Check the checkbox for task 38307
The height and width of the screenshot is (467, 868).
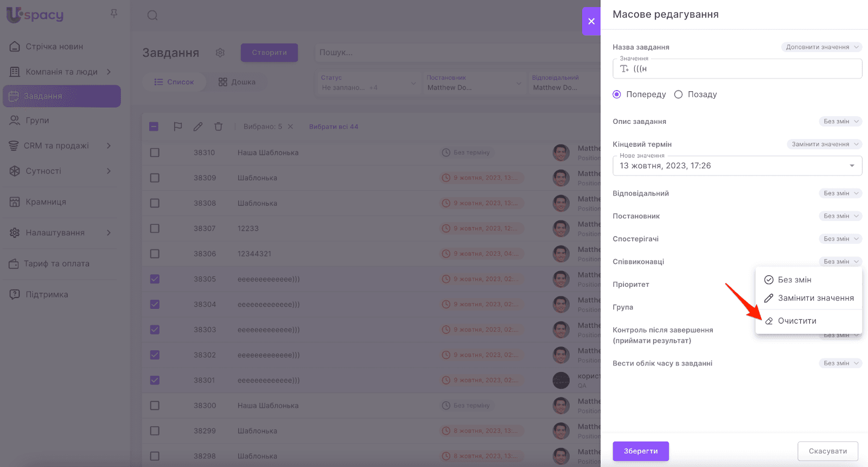tap(155, 229)
